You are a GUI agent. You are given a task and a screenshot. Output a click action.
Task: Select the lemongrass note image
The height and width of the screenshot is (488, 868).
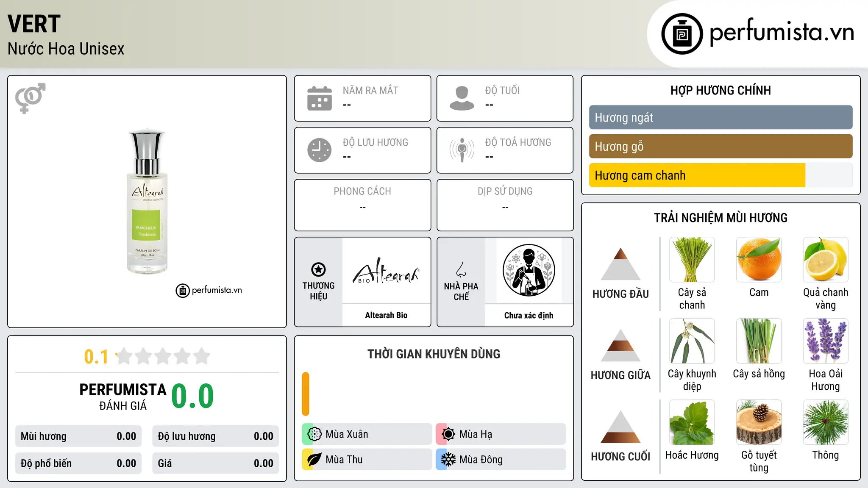692,260
